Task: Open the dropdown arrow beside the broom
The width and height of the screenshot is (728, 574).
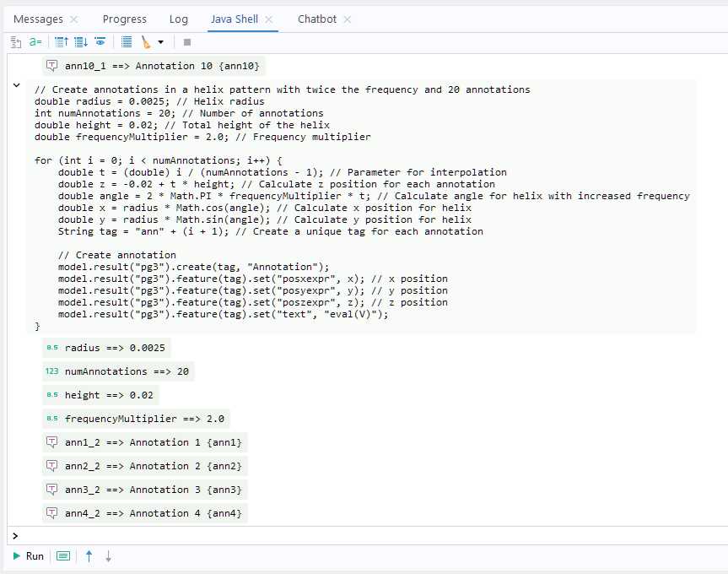Action: [160, 41]
